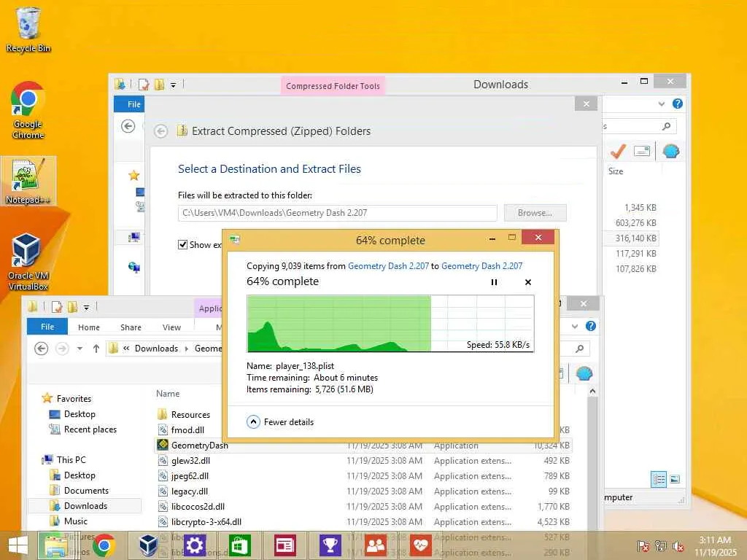This screenshot has width=747, height=560.
Task: Switch to details view in Downloads window
Action: point(659,479)
